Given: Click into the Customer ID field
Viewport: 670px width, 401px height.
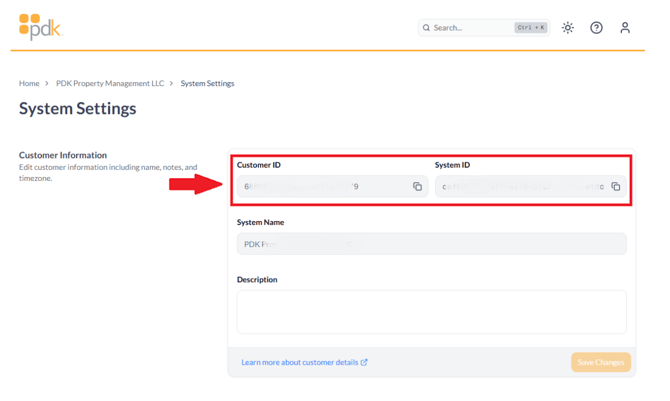Looking at the screenshot, I should pyautogui.click(x=322, y=187).
